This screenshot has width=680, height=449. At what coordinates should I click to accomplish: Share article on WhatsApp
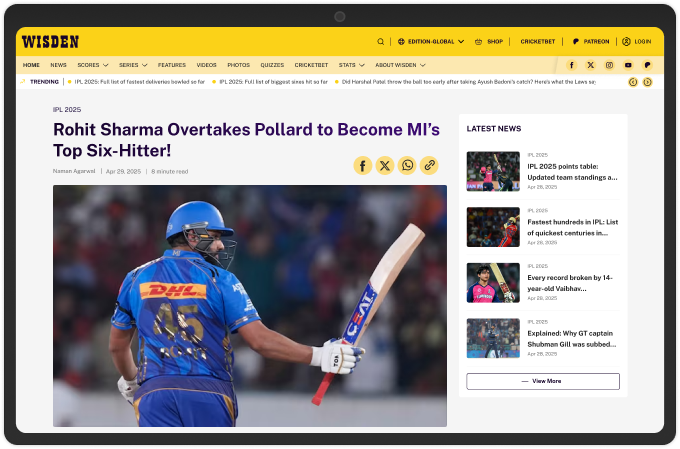[x=407, y=165]
